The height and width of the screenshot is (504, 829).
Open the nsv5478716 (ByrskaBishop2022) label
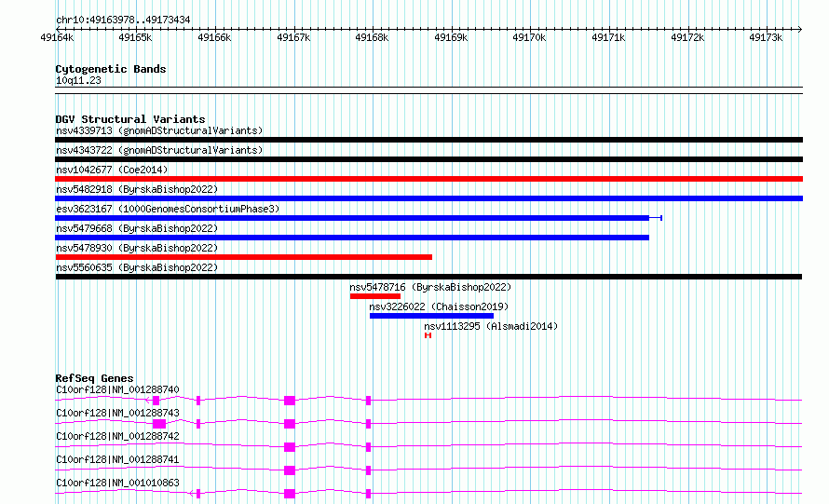tap(430, 287)
